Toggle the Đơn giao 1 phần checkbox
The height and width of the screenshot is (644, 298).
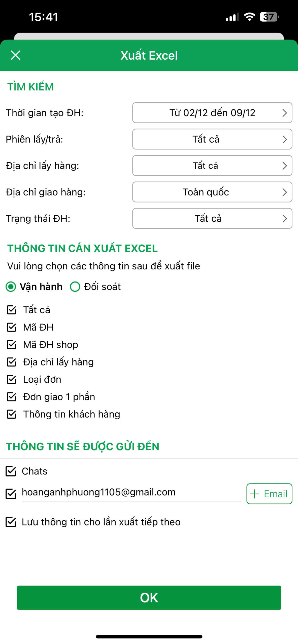[x=12, y=397]
